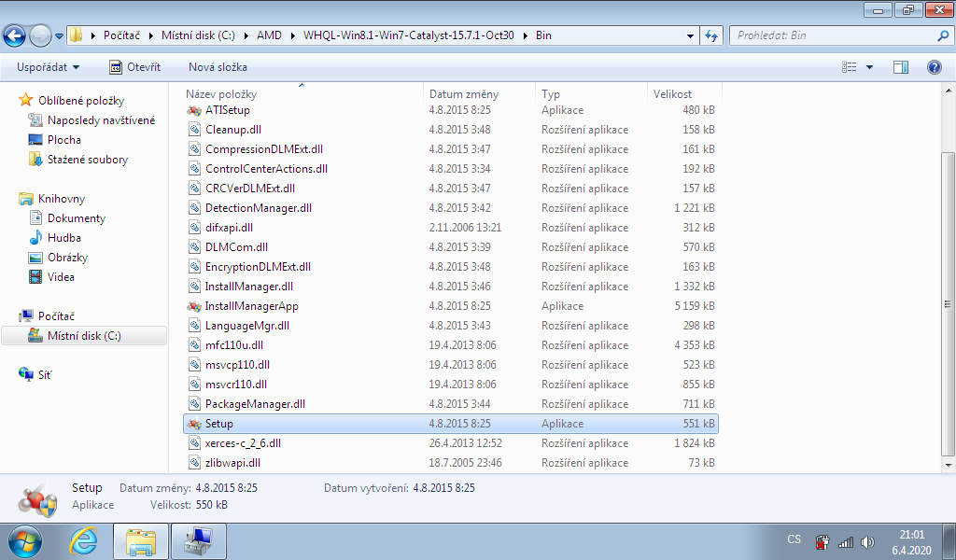Select EncryptionDLMExt.dll file
Image resolution: width=956 pixels, height=560 pixels.
click(258, 266)
